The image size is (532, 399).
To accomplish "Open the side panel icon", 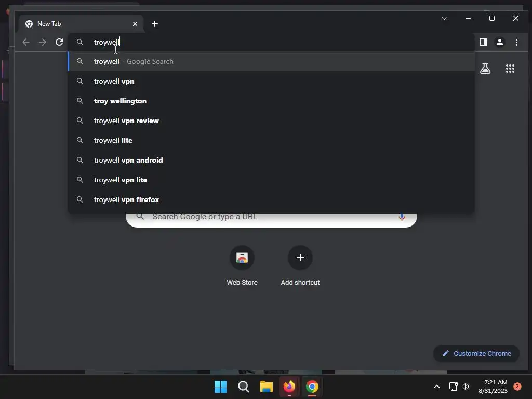I will [483, 42].
